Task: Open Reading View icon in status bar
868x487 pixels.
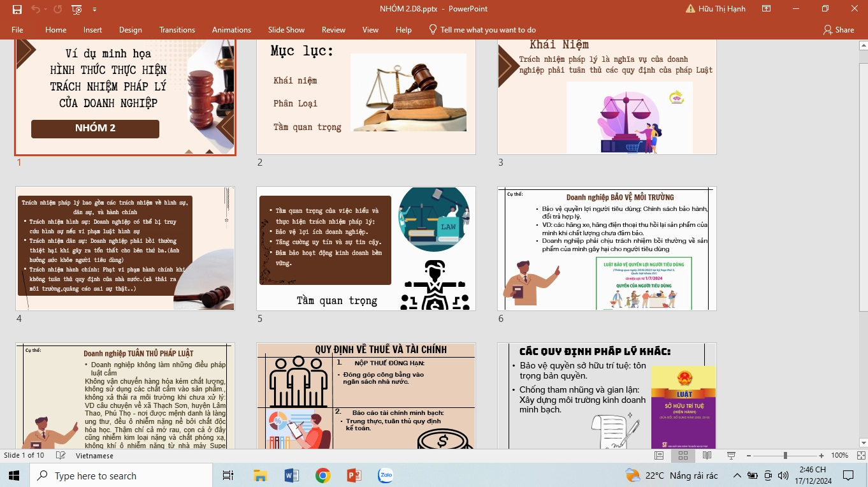Action: pos(707,456)
